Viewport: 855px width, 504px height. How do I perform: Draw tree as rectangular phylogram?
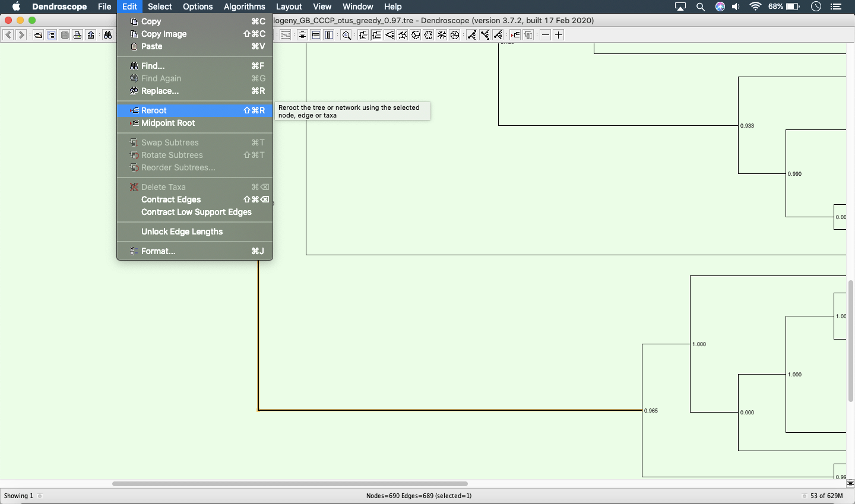363,35
